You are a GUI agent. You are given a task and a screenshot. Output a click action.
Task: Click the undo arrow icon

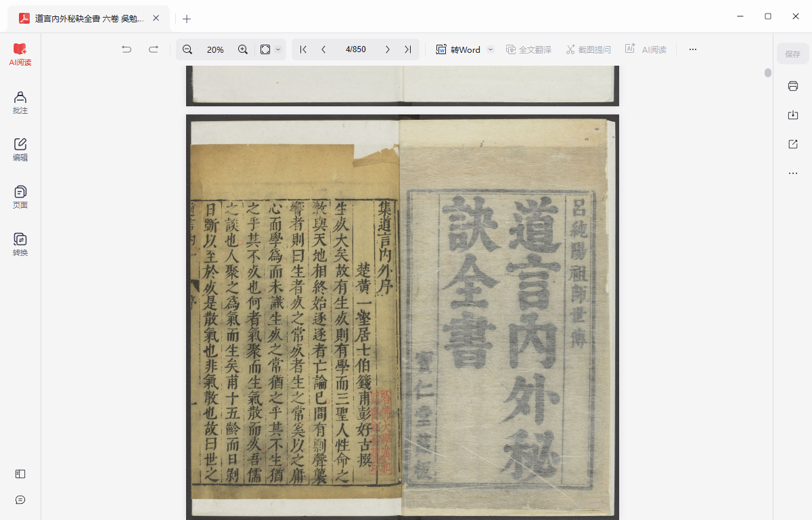(x=127, y=49)
